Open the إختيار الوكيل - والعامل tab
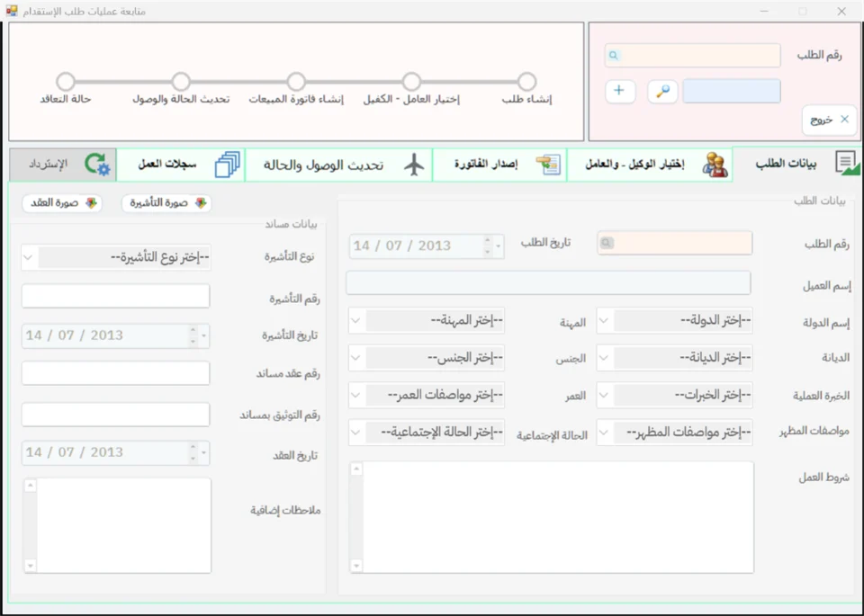Screen dimensions: 864x616 coord(650,164)
